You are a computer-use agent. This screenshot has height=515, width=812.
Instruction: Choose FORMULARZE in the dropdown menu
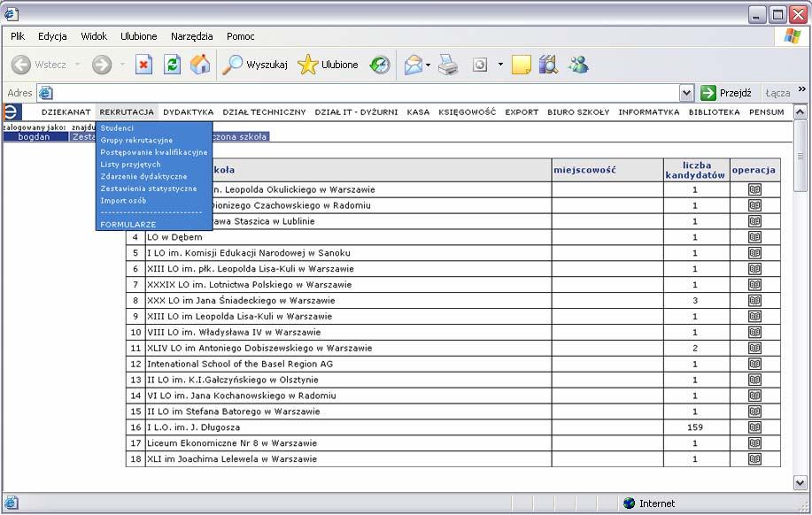[128, 225]
